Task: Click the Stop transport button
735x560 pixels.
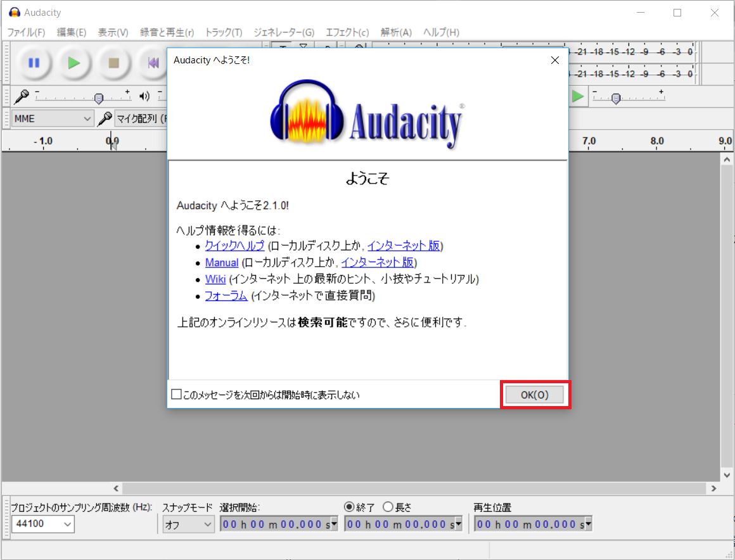Action: click(x=113, y=63)
